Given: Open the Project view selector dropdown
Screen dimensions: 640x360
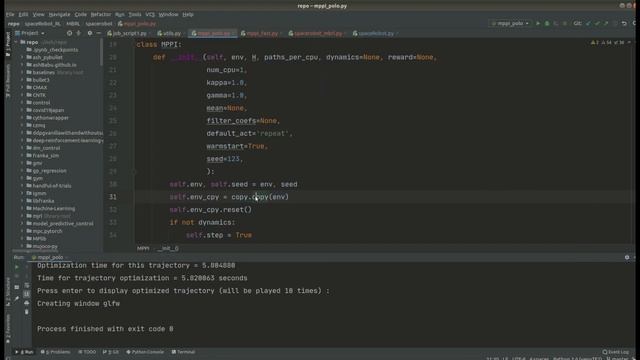Looking at the screenshot, I should (x=30, y=33).
